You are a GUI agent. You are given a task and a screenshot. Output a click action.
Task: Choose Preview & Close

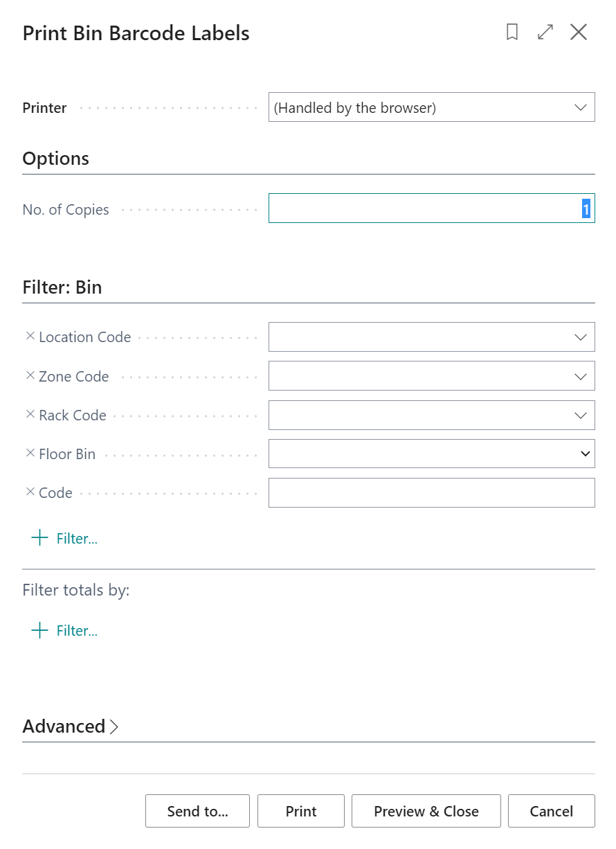click(x=426, y=811)
